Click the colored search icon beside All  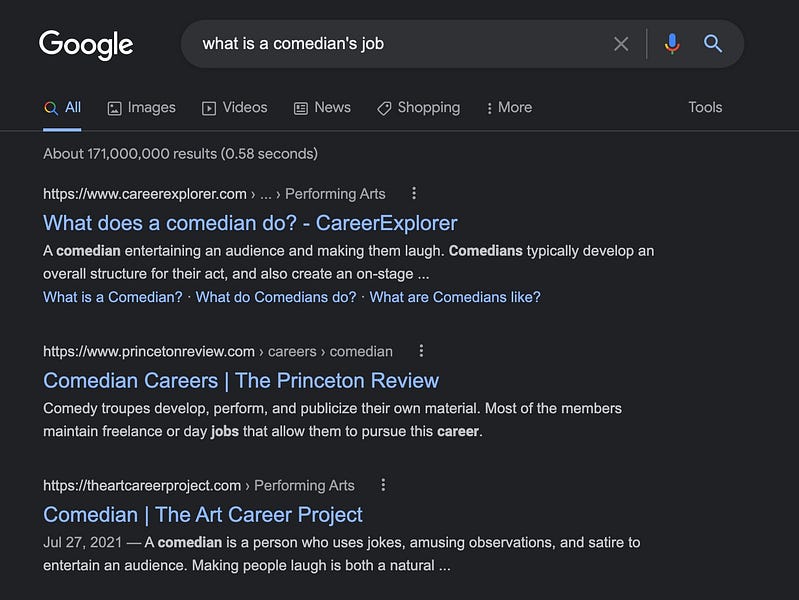(50, 108)
